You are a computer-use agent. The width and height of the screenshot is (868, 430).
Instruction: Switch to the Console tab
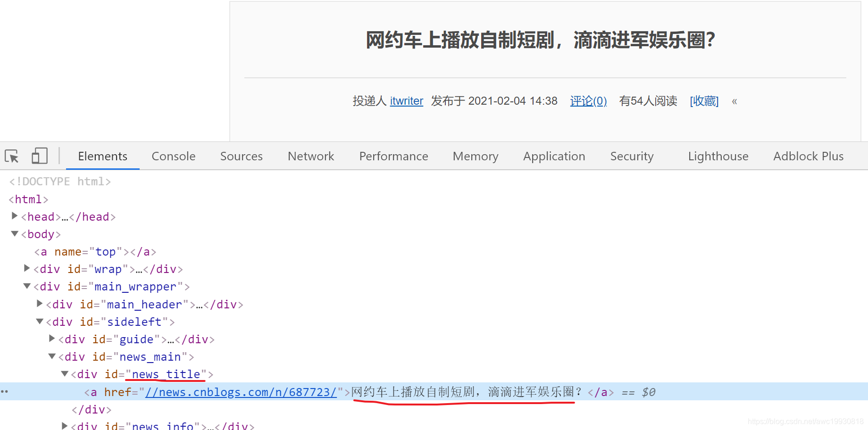[x=173, y=156]
